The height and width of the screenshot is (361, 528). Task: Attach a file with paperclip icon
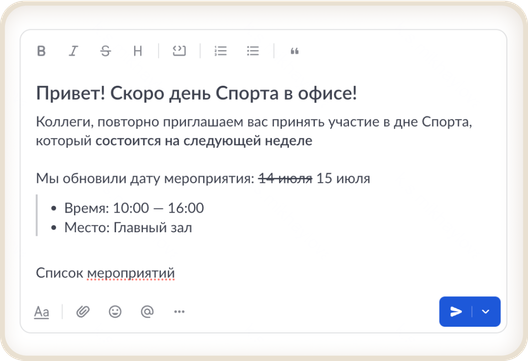(83, 311)
